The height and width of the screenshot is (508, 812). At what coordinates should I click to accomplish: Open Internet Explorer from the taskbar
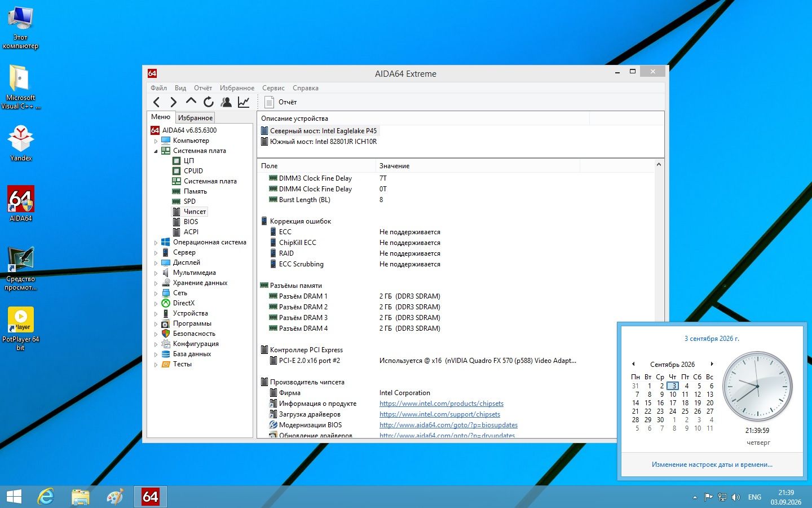pos(46,497)
